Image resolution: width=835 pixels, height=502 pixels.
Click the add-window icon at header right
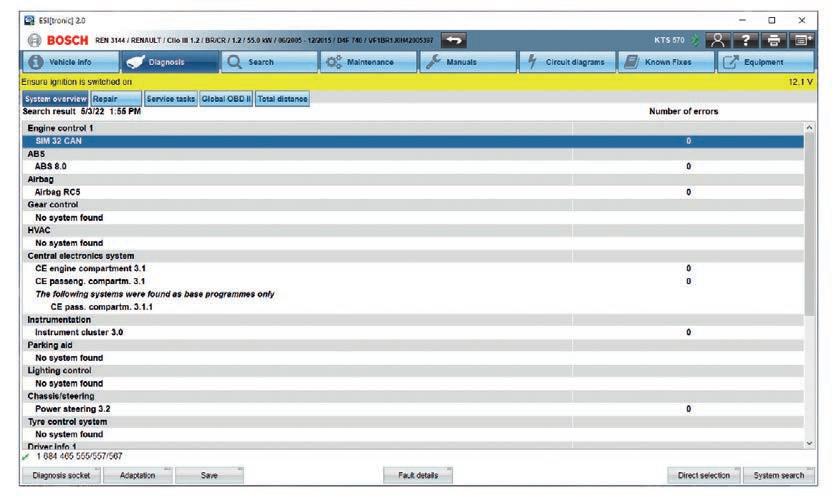[x=802, y=40]
